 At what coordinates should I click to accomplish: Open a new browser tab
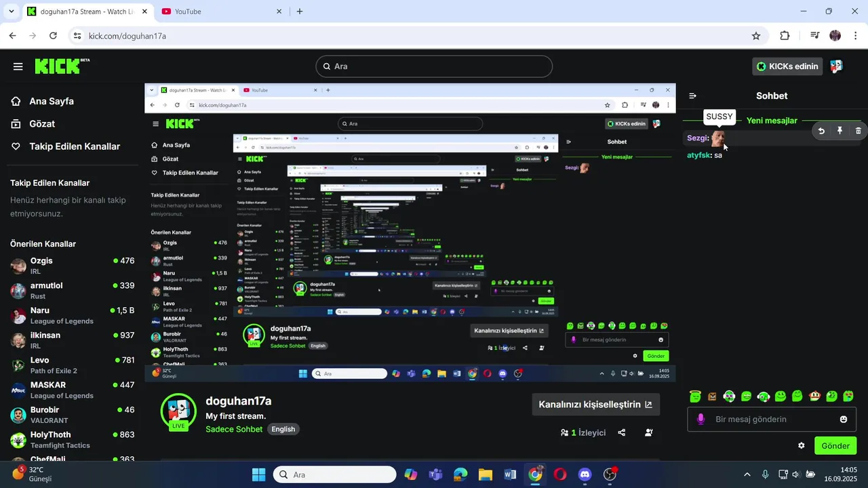tap(300, 12)
